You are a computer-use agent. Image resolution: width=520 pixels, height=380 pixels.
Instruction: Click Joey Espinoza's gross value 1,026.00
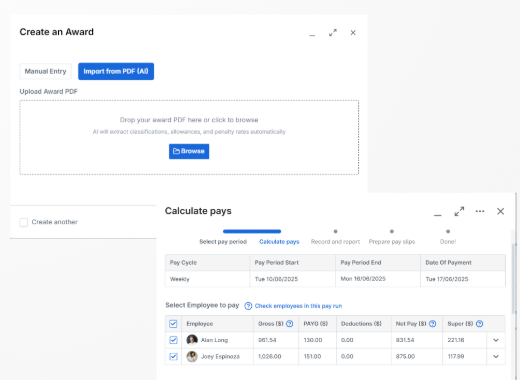tap(270, 357)
